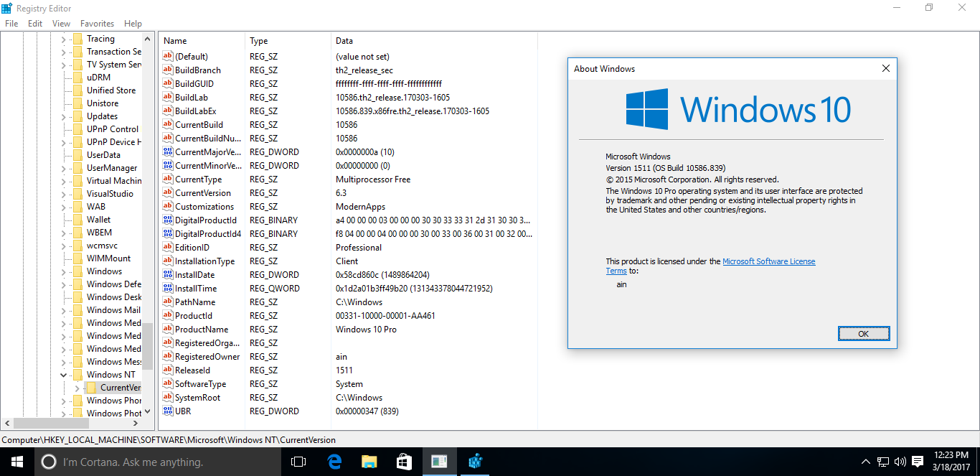This screenshot has height=476, width=980.
Task: Open Task View from the taskbar
Action: point(298,462)
